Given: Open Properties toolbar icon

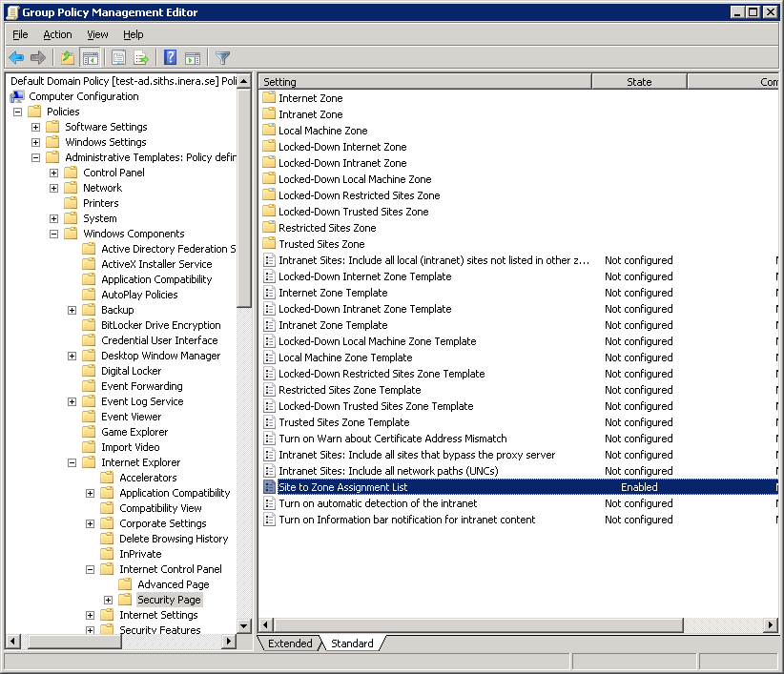Looking at the screenshot, I should [x=118, y=58].
